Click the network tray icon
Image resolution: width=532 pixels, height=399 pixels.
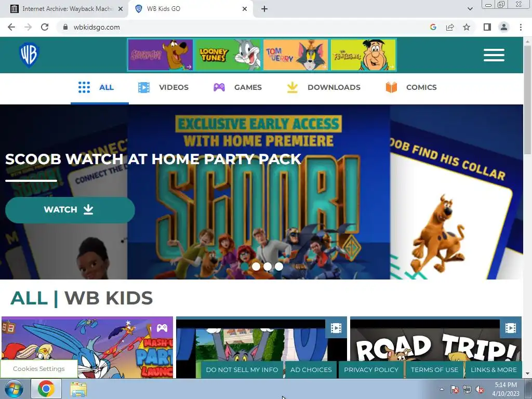pos(467,390)
